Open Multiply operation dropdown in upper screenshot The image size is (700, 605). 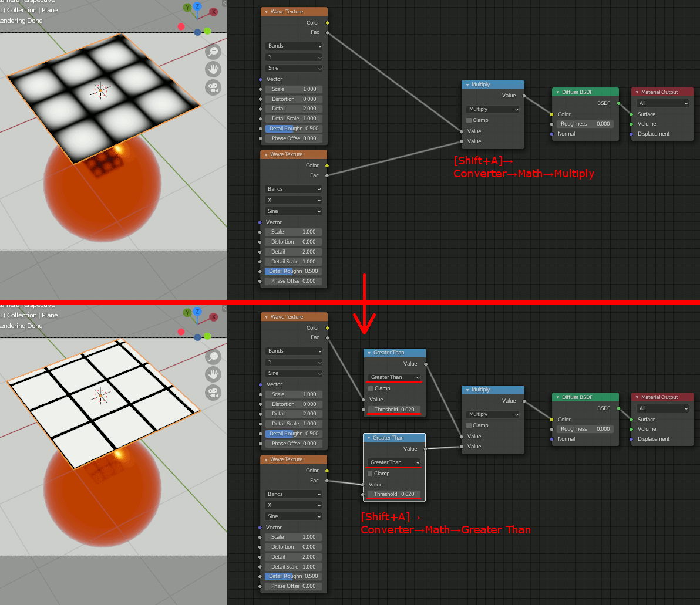[x=493, y=109]
